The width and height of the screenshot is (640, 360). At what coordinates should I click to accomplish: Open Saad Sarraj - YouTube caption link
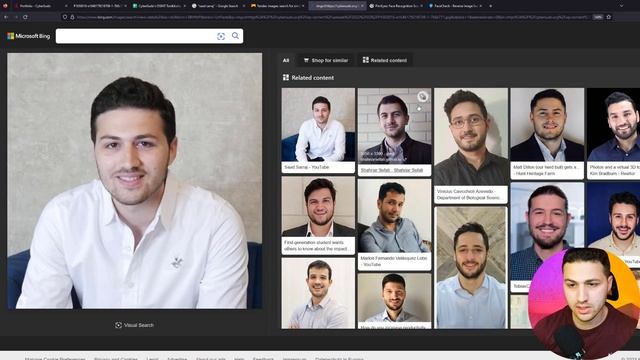pos(307,167)
